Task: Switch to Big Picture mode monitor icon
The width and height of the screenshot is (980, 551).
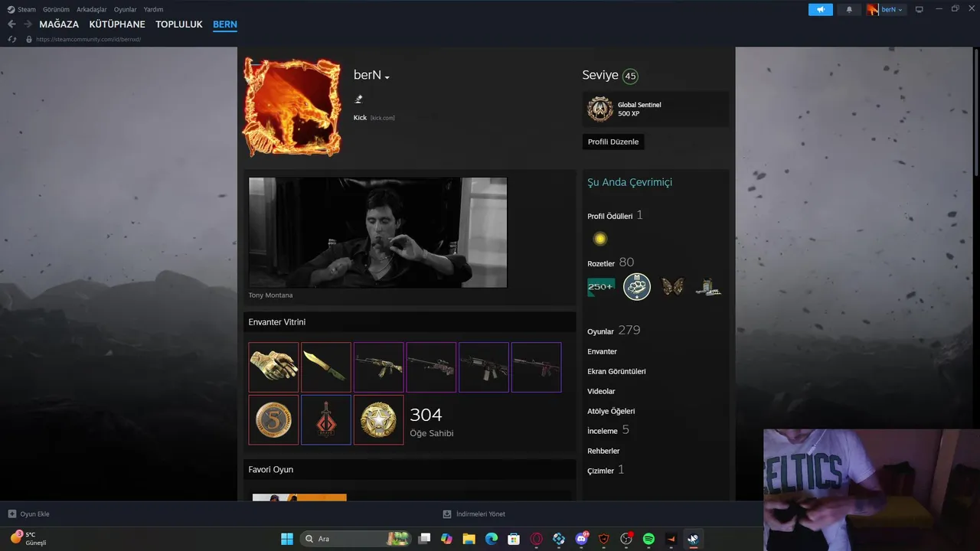Action: pos(920,10)
